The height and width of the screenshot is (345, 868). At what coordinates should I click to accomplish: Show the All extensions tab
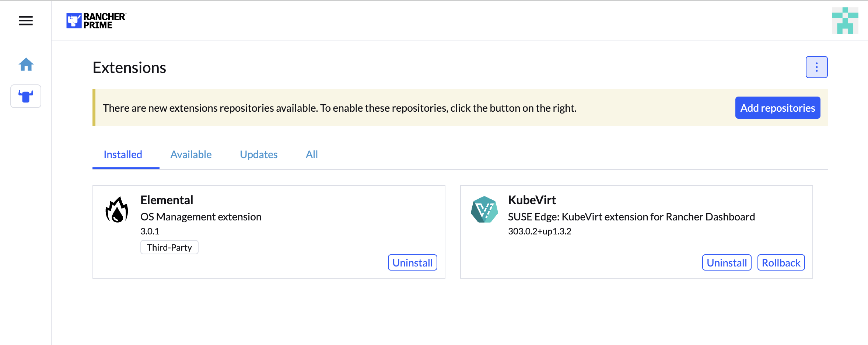pos(312,154)
